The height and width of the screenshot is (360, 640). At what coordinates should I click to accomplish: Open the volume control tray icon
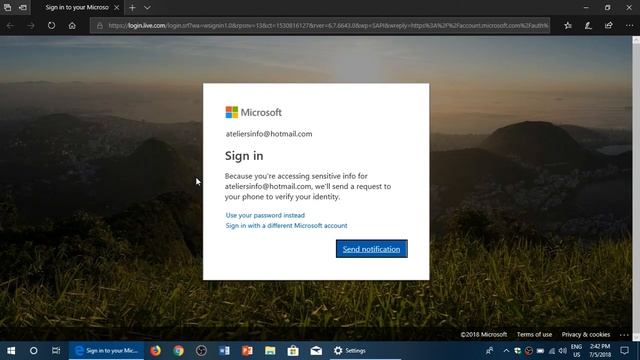[x=562, y=351]
